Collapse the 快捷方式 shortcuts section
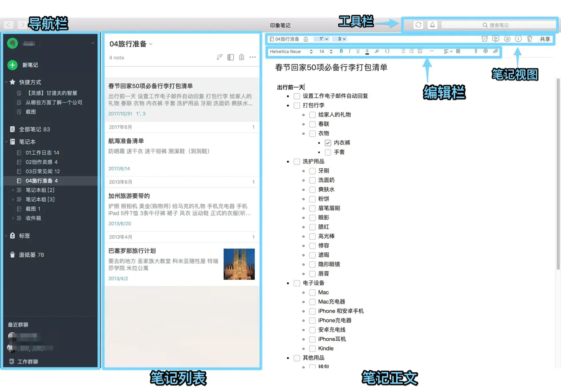This screenshot has height=392, width=561. click(6, 82)
